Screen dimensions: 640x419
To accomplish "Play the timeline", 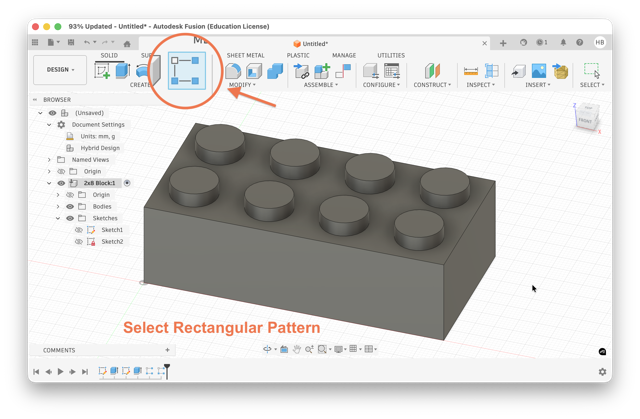I will [60, 372].
